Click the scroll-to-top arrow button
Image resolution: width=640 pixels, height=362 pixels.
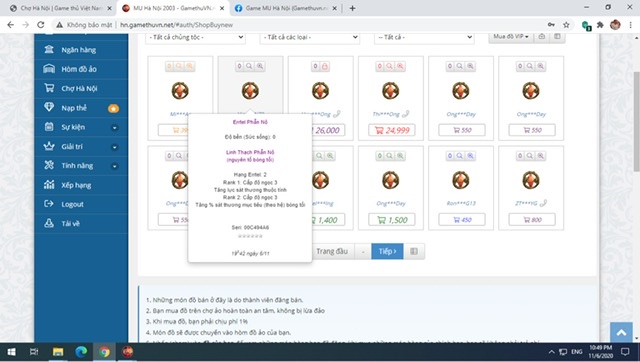(x=621, y=333)
